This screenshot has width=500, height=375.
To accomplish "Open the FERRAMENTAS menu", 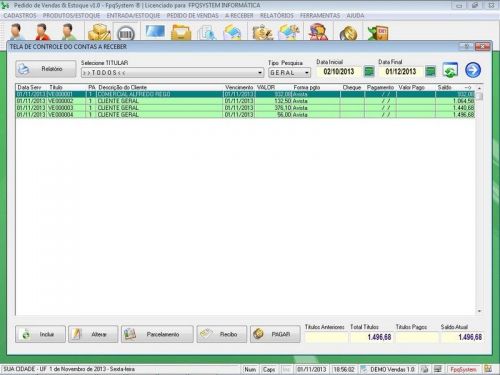I will click(x=320, y=16).
